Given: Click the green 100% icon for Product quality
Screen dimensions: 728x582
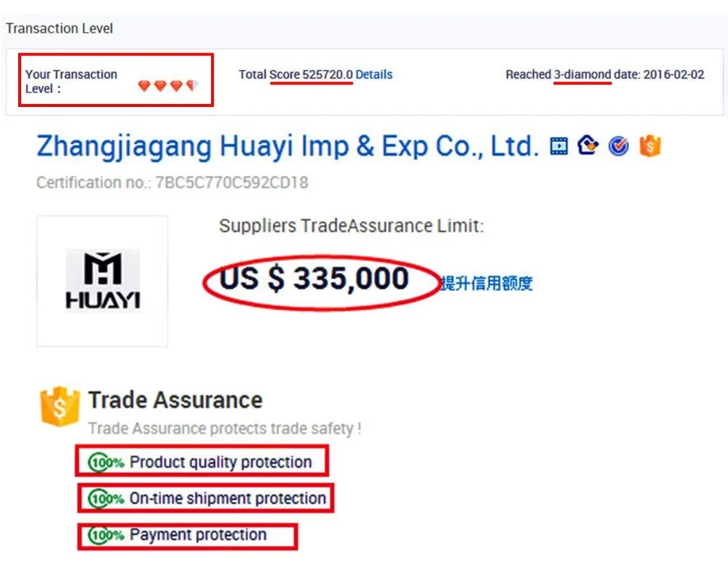Looking at the screenshot, I should pyautogui.click(x=106, y=462).
